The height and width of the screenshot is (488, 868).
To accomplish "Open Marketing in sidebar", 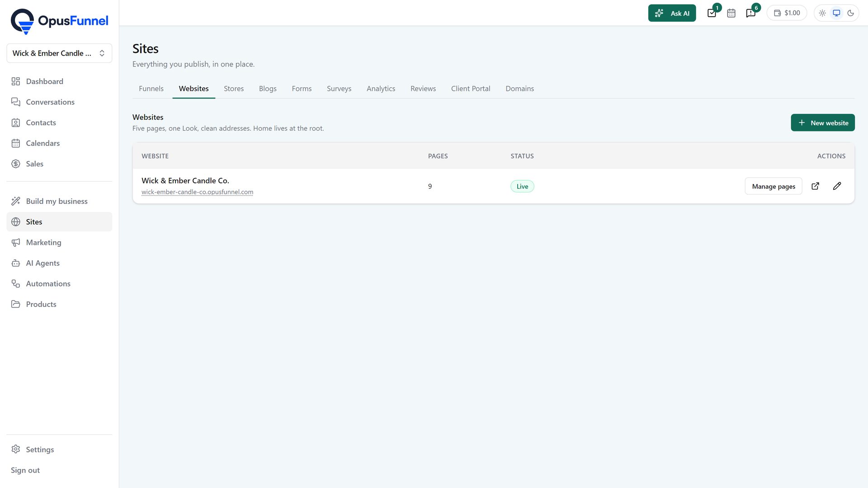I will [59, 243].
